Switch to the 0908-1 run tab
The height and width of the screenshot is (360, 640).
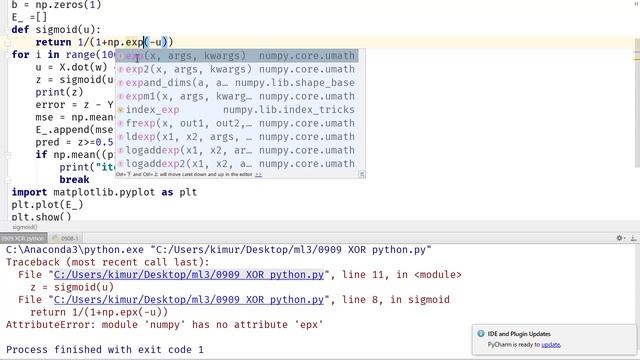click(66, 238)
